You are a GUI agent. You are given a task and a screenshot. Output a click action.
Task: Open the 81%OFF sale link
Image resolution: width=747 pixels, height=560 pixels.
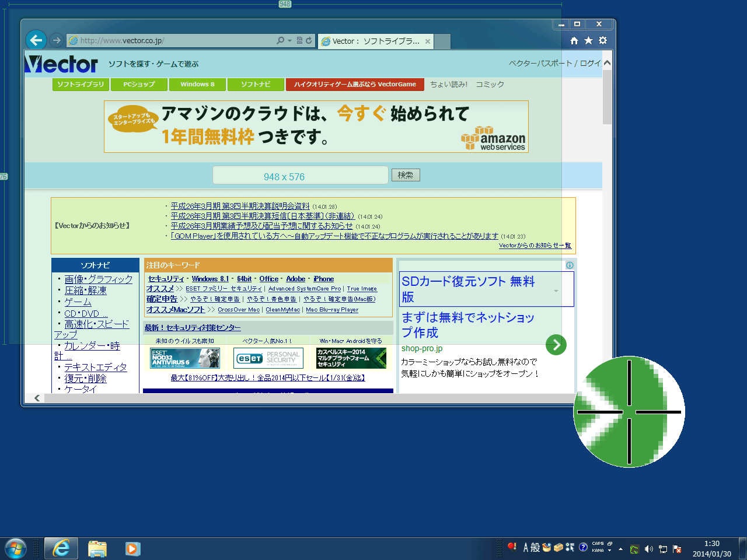pos(268,378)
